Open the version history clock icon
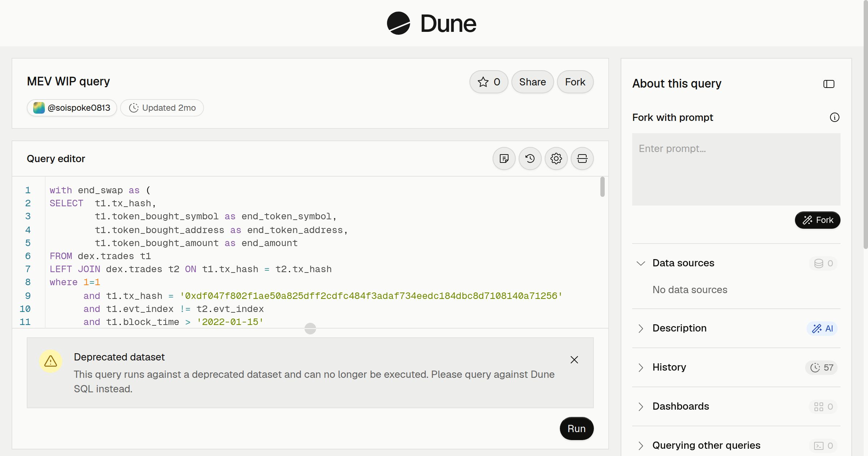The height and width of the screenshot is (456, 868). coord(530,159)
